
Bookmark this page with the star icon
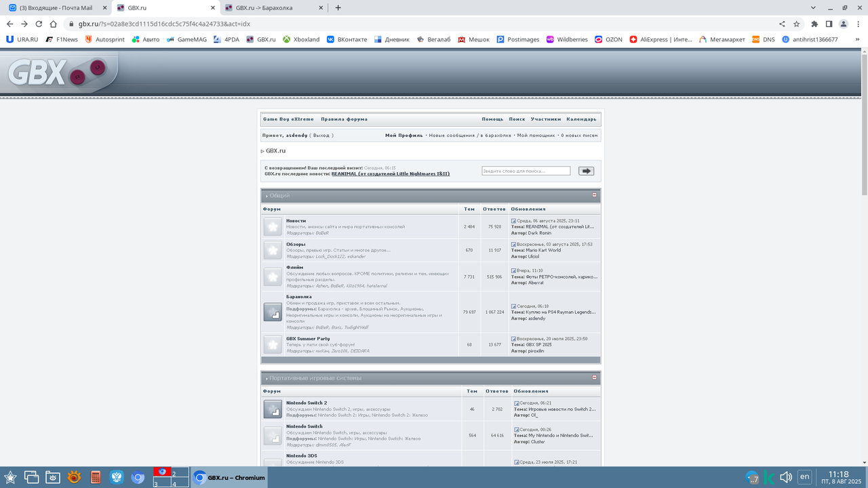[797, 24]
